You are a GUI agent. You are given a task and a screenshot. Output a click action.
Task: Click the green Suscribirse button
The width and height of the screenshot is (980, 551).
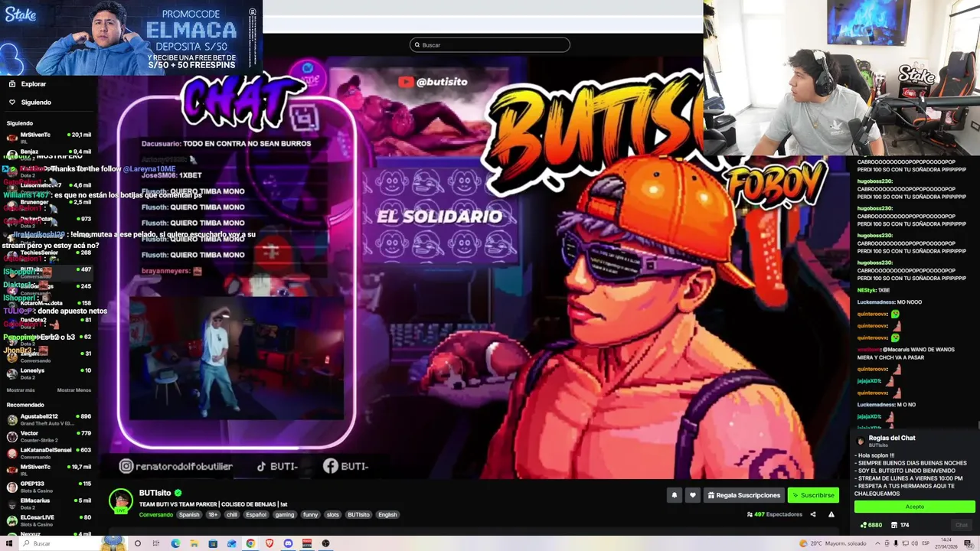pyautogui.click(x=813, y=495)
